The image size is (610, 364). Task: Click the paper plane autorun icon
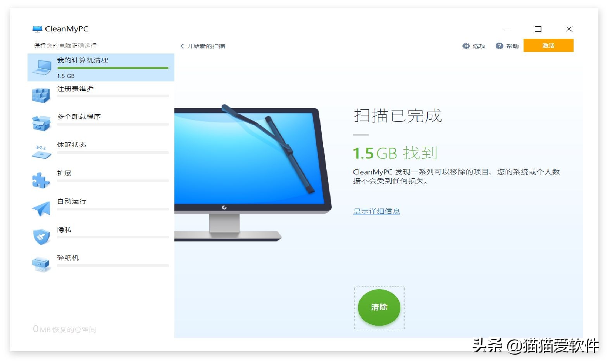(41, 209)
